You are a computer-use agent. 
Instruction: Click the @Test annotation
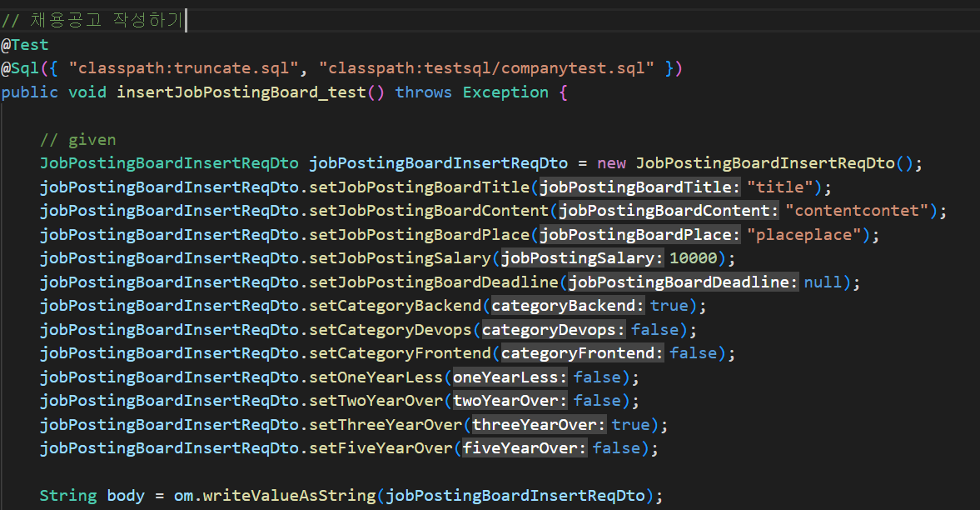[x=24, y=45]
